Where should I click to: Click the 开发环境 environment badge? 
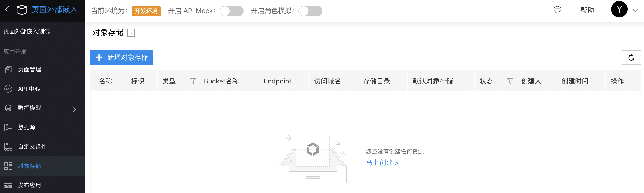(146, 11)
